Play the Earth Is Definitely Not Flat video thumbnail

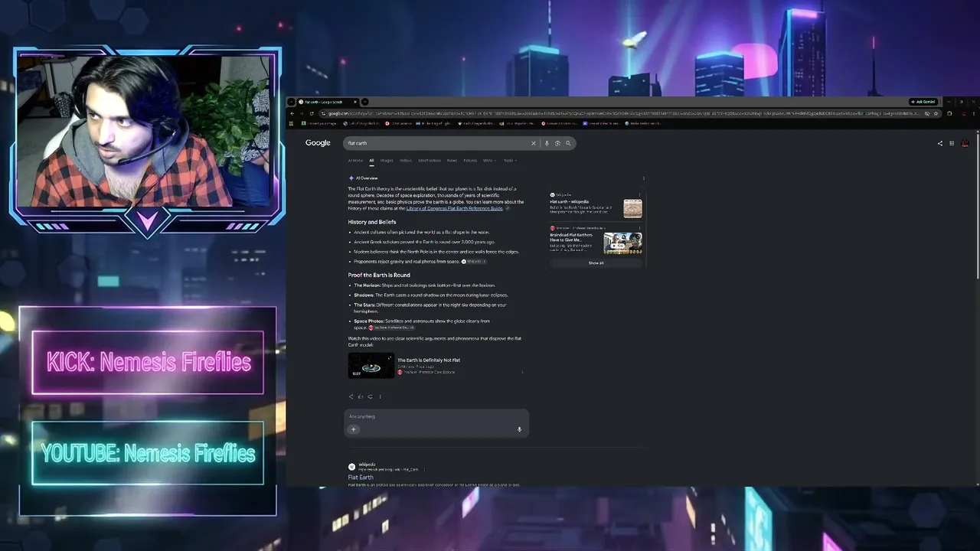(371, 365)
